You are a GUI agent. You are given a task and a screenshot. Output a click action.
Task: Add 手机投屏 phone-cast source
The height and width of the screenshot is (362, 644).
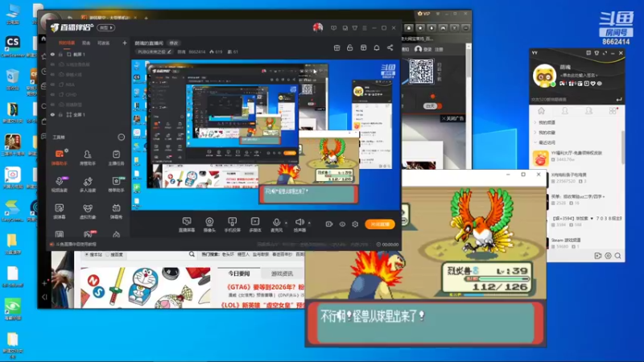pos(232,224)
